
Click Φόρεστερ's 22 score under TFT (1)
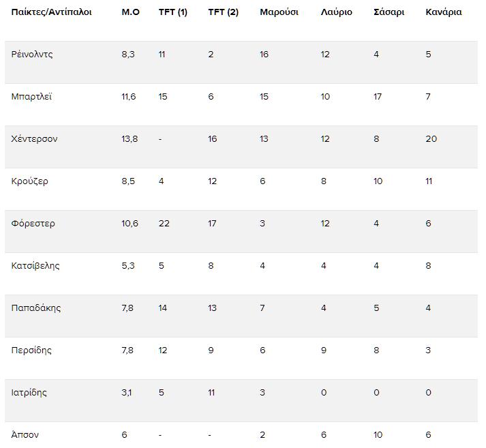pyautogui.click(x=164, y=224)
